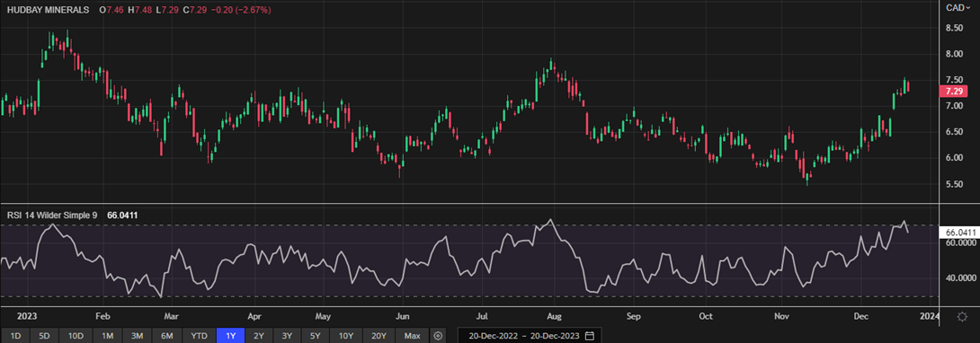The height and width of the screenshot is (343, 980).
Task: Open range settings gear beside Max
Action: pos(438,336)
